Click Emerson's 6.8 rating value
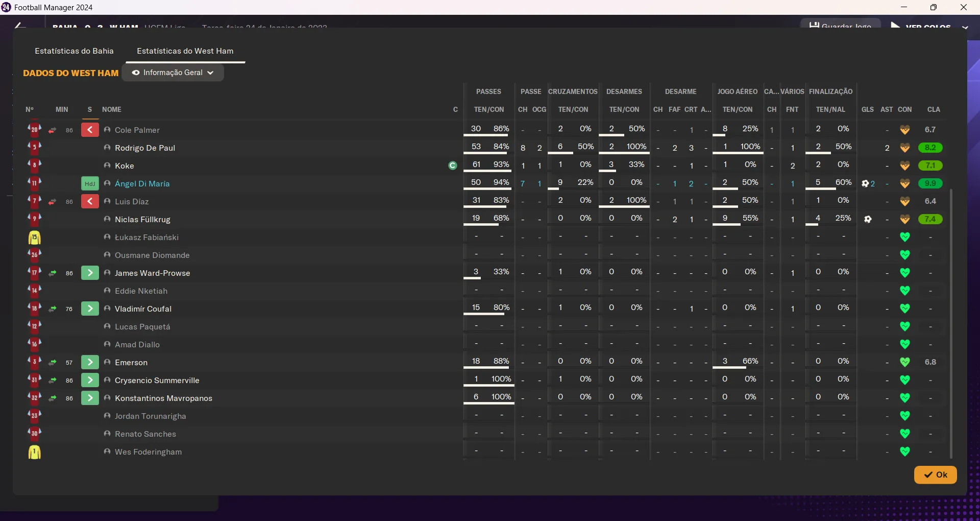 pyautogui.click(x=930, y=362)
